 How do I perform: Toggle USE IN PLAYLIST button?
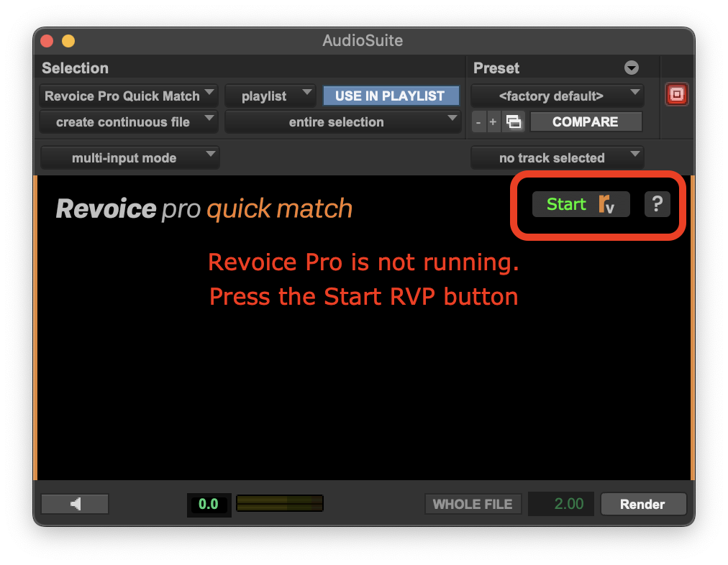coord(390,96)
